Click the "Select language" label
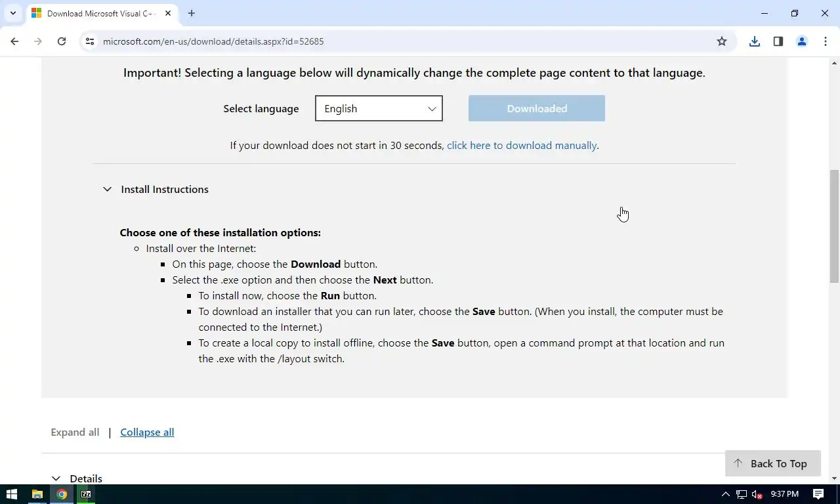The height and width of the screenshot is (504, 840). [261, 109]
